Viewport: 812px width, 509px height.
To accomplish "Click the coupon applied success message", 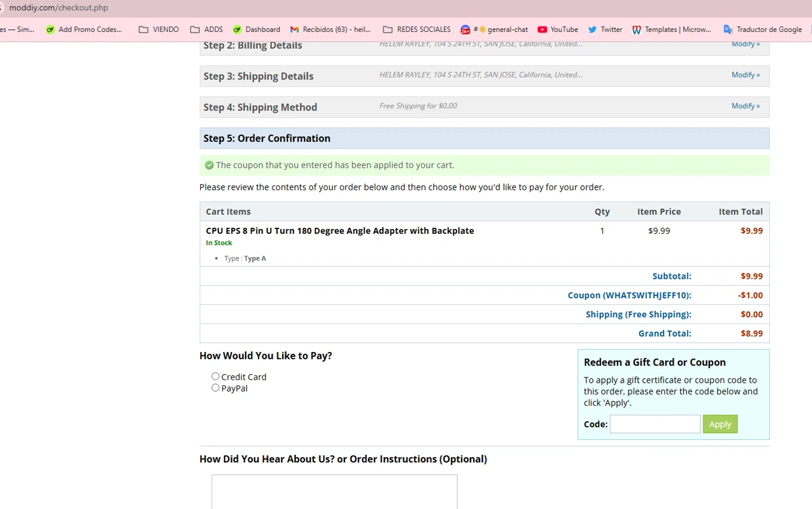I will pos(335,165).
